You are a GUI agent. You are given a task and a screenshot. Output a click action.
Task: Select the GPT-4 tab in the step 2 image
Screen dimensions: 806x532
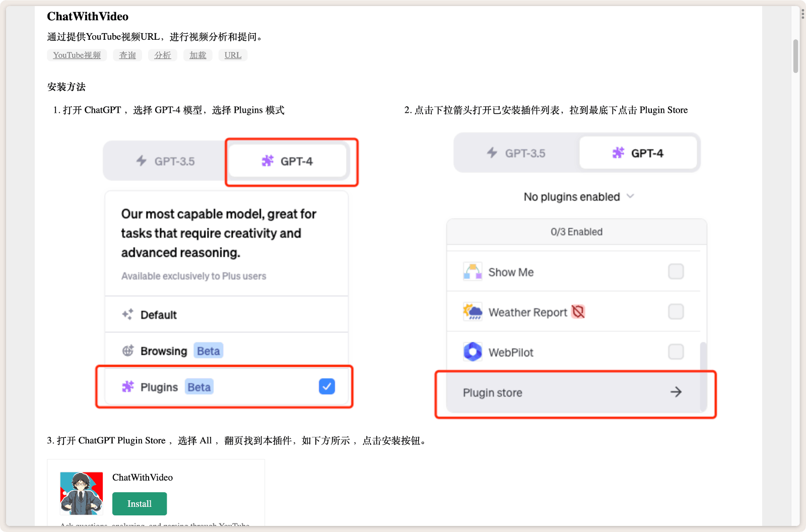[638, 153]
